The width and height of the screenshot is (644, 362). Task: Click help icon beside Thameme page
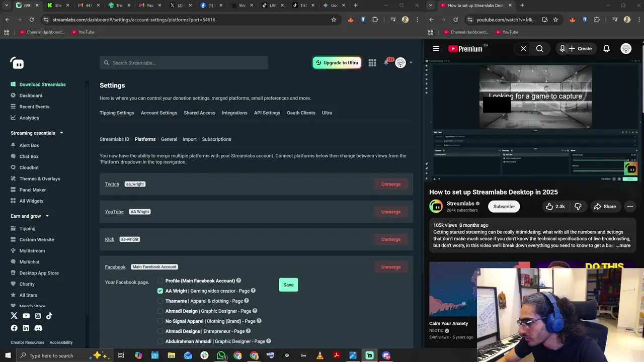[x=246, y=301]
